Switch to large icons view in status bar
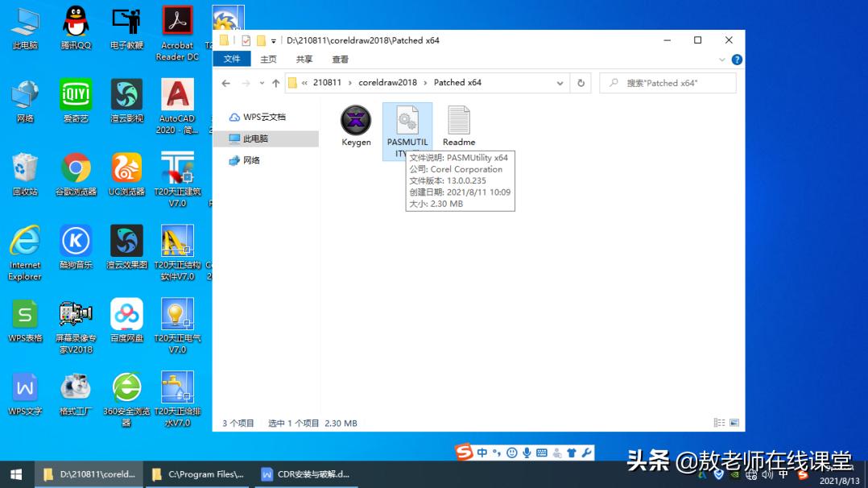 coord(734,422)
